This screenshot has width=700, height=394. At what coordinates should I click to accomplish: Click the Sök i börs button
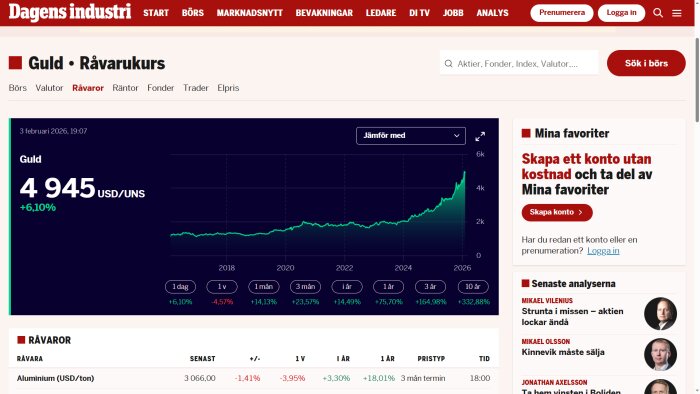646,63
